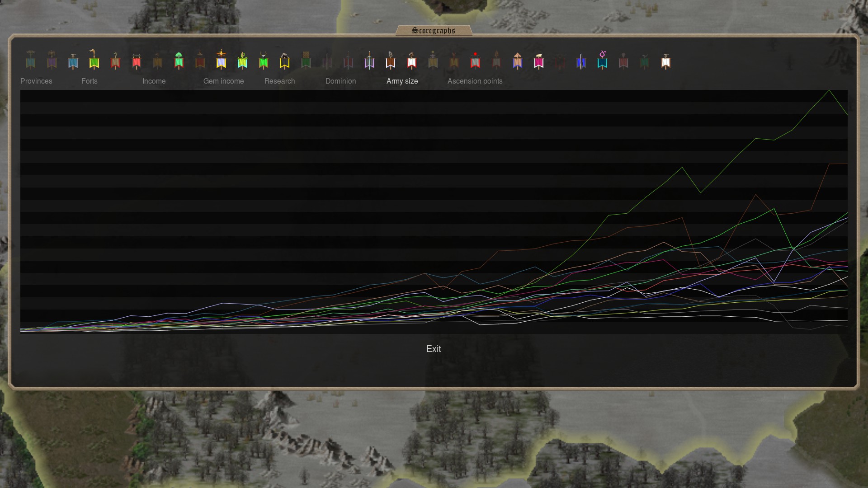Toggle the dim purple eagle banner
868x488 pixels.
(x=52, y=60)
